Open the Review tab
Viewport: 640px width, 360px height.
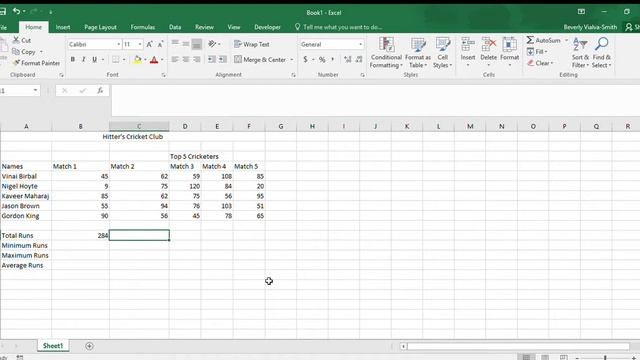coord(204,27)
